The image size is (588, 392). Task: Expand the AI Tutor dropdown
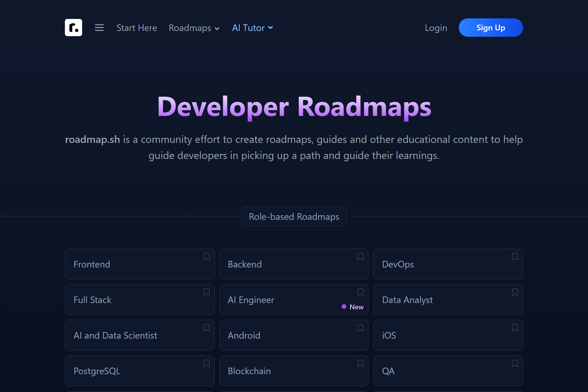click(252, 28)
